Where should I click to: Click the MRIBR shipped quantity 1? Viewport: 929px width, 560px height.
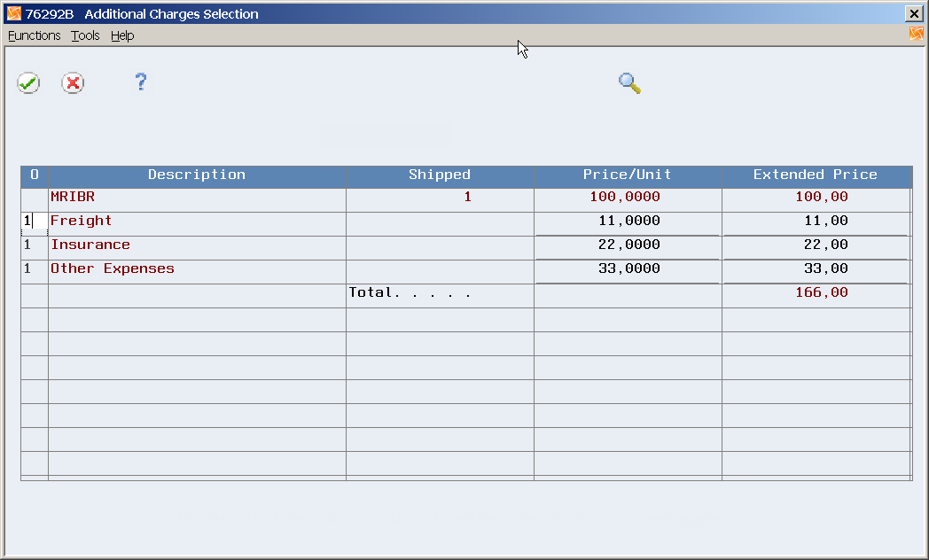click(467, 197)
